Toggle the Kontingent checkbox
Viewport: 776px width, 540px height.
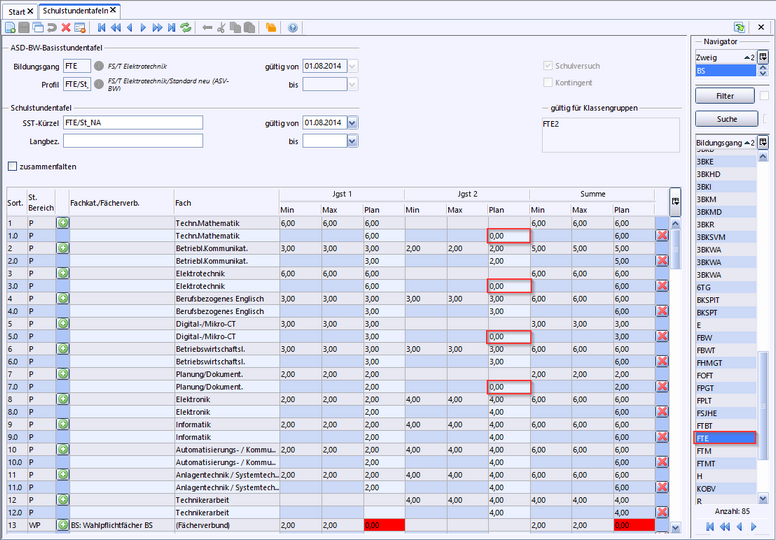point(547,83)
